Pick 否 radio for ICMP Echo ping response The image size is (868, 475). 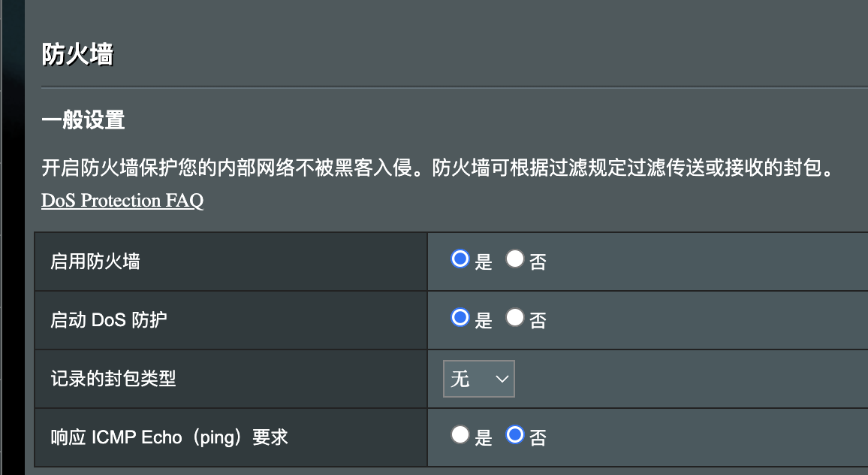point(514,434)
